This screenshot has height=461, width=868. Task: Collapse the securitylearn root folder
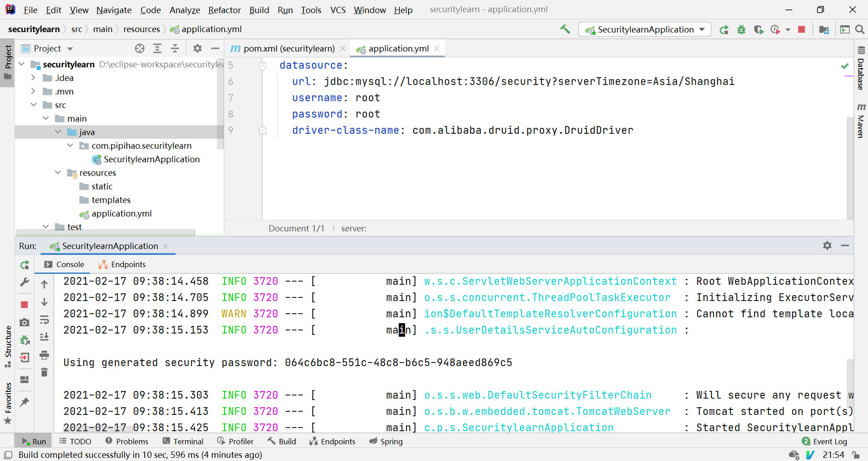[x=21, y=64]
